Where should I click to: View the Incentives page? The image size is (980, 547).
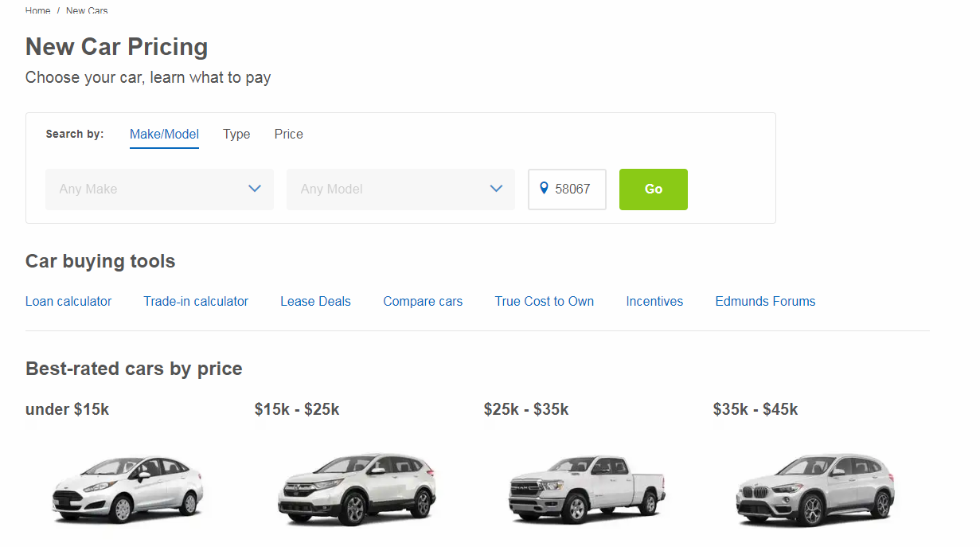(654, 302)
